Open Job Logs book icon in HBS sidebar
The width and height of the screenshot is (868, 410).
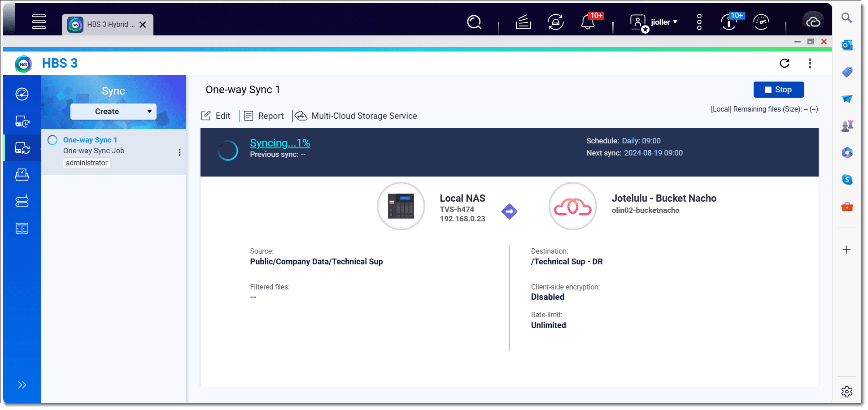(x=22, y=229)
